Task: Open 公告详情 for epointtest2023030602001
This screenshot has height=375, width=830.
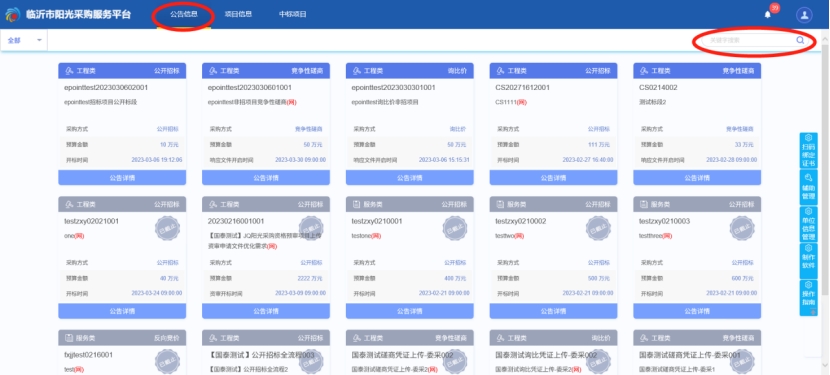Action: (122, 178)
